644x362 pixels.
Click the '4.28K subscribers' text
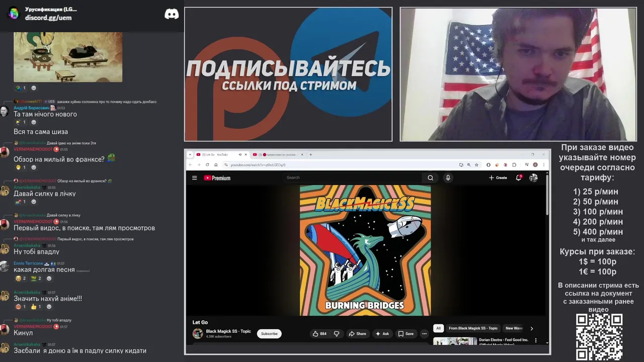pyautogui.click(x=218, y=336)
